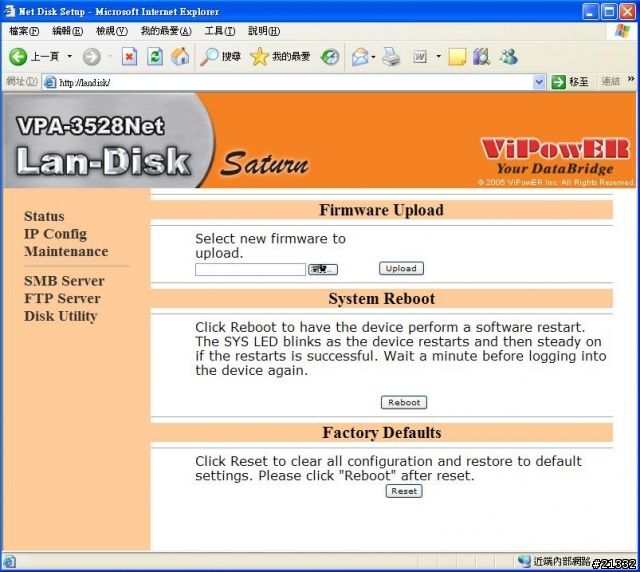Click the page icon in address bar
The height and width of the screenshot is (572, 640).
(50, 82)
